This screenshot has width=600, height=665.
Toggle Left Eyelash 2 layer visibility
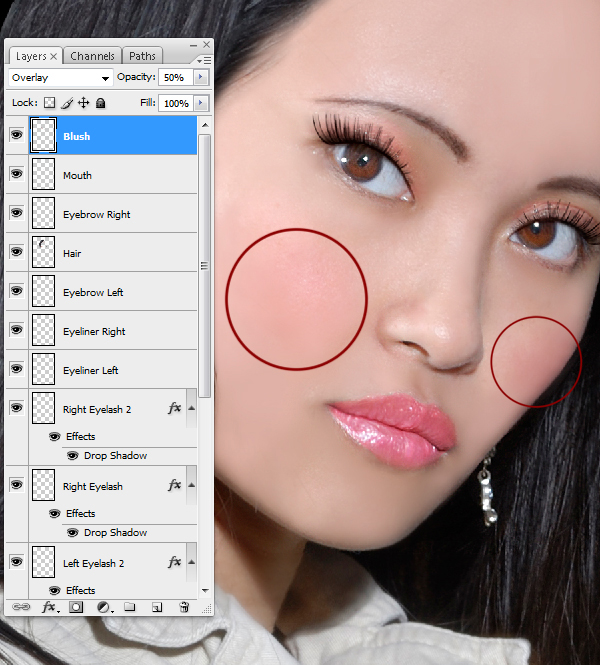17,562
